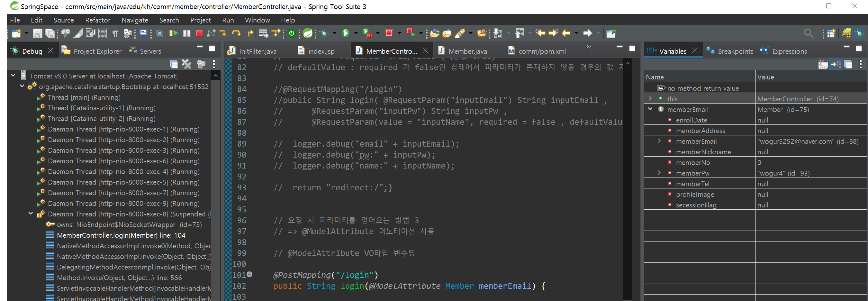The height and width of the screenshot is (301, 868).
Task: Open the Spring Boot dashboard leaf icon
Action: coord(307,33)
